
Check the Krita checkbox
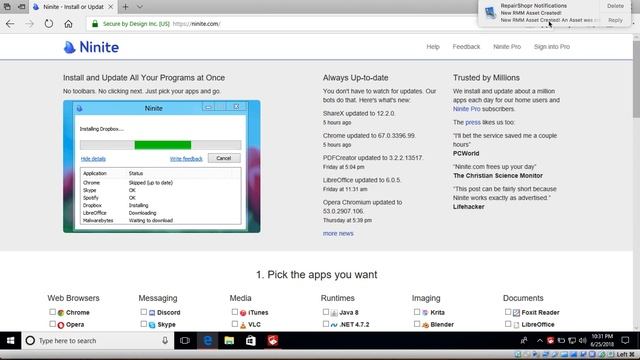click(417, 312)
